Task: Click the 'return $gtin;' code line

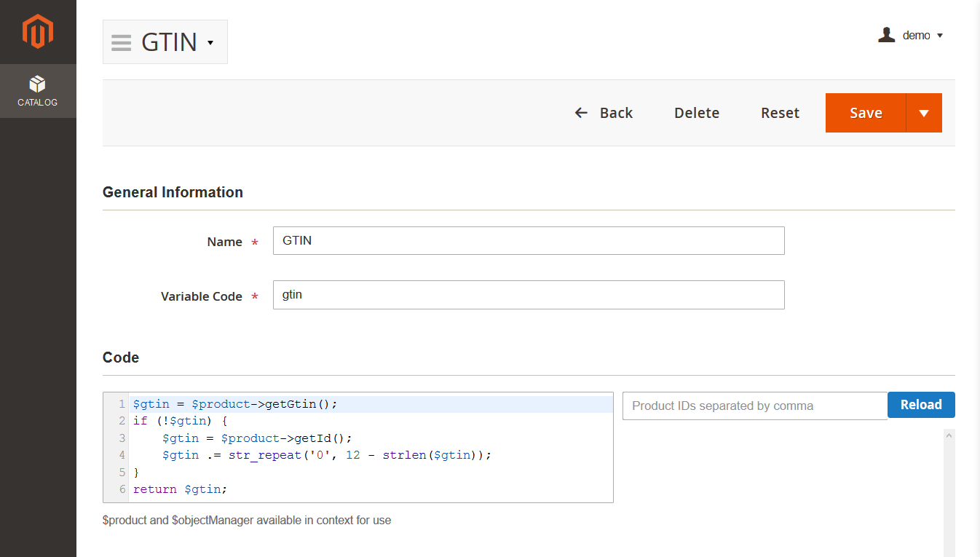Action: [x=180, y=489]
